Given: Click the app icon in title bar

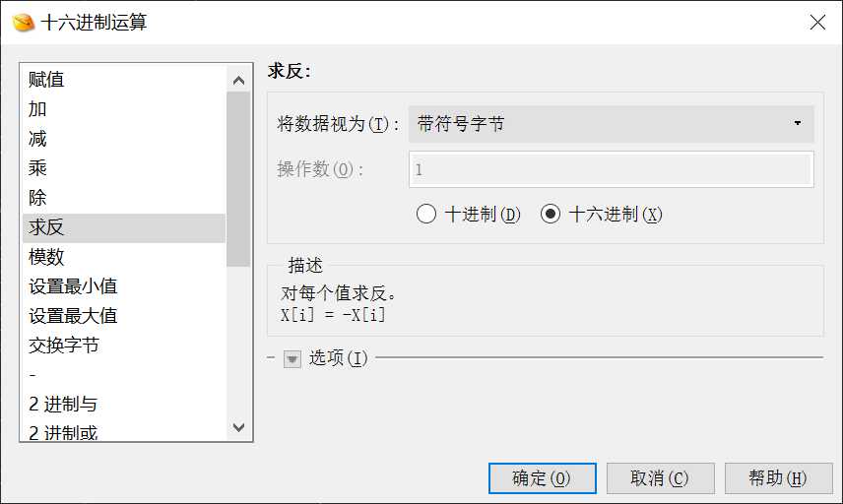Looking at the screenshot, I should coord(24,23).
